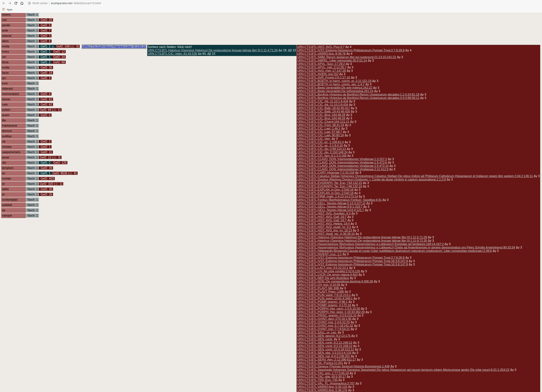This screenshot has width=542, height=392.
Task: Click the browser back arrow
Action: 4,3
